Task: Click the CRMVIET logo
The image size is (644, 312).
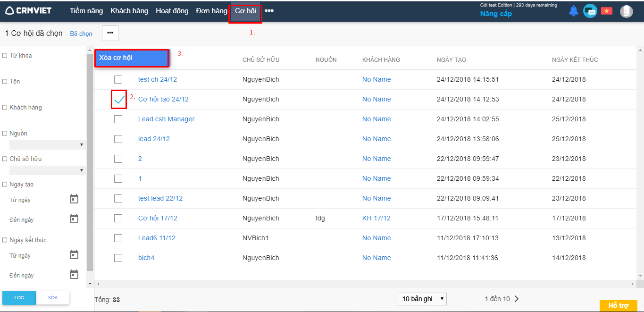Action: [x=28, y=10]
